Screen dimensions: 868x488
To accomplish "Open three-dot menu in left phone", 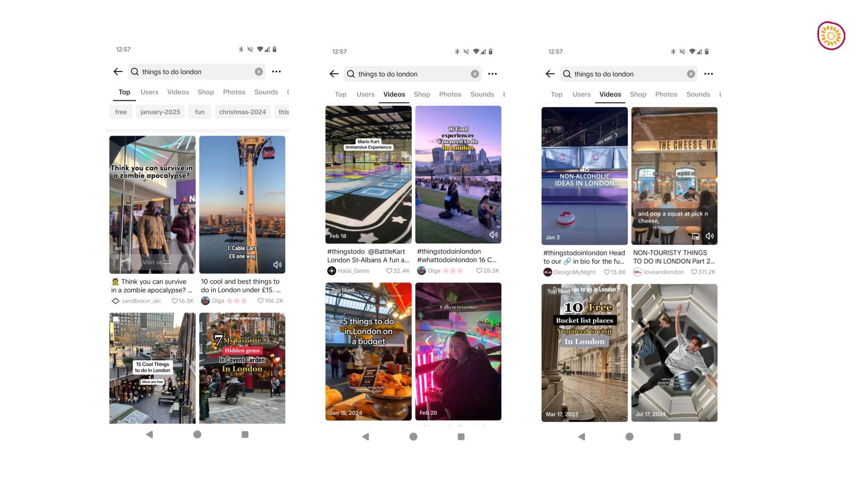I will [x=276, y=71].
